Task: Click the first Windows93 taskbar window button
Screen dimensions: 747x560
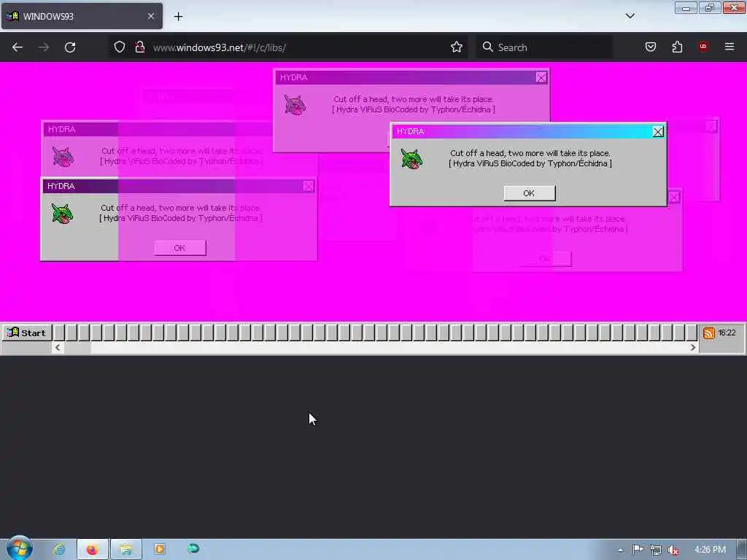Action: click(59, 332)
